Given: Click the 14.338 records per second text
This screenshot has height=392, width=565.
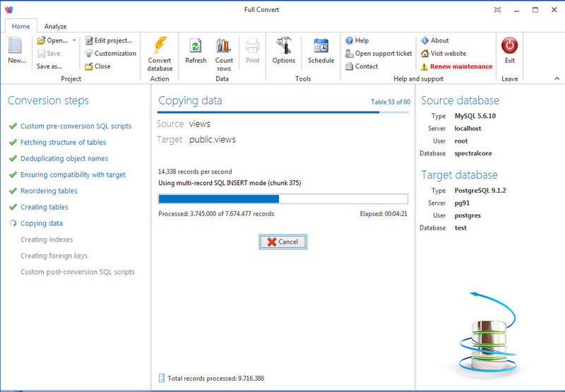Looking at the screenshot, I should 195,172.
